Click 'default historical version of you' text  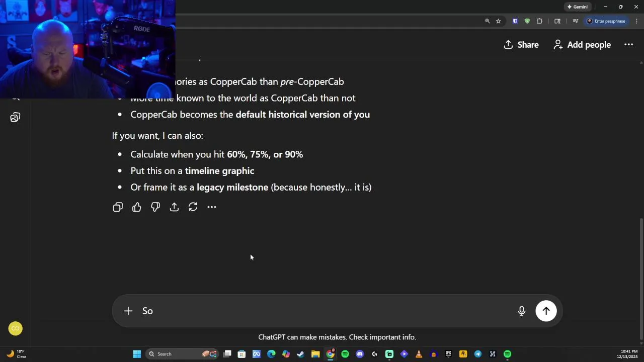tap(303, 115)
